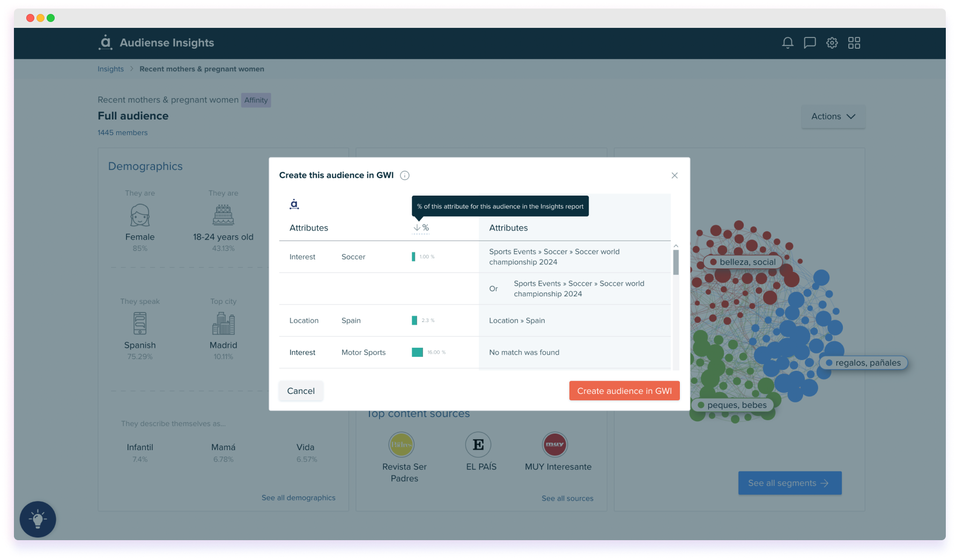Select the regalos, pañales segment label
Viewport: 956px width, 560px height.
(x=863, y=363)
